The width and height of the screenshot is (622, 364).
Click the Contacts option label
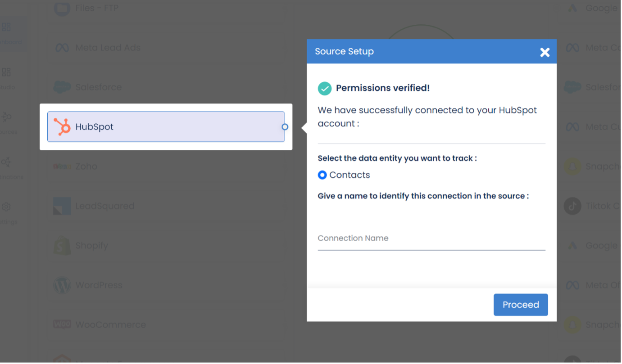(350, 175)
